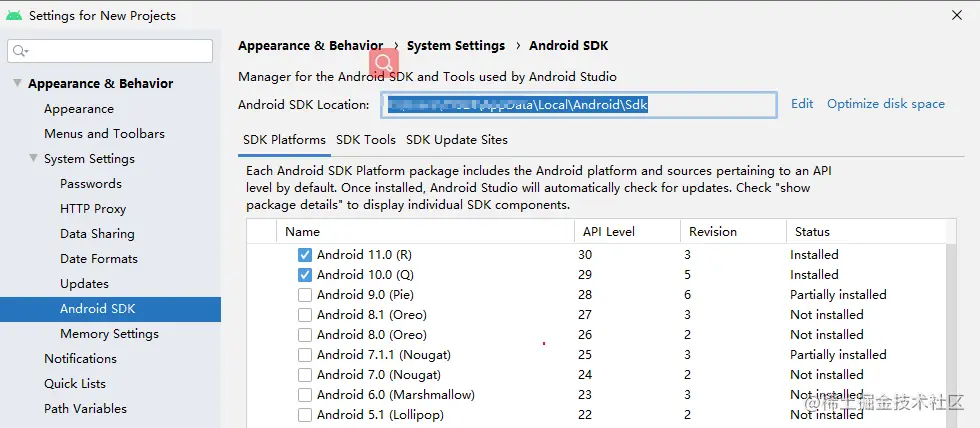Check the Android 5.1 (Lollipop) checkbox
Image resolution: width=980 pixels, height=428 pixels.
[x=305, y=415]
